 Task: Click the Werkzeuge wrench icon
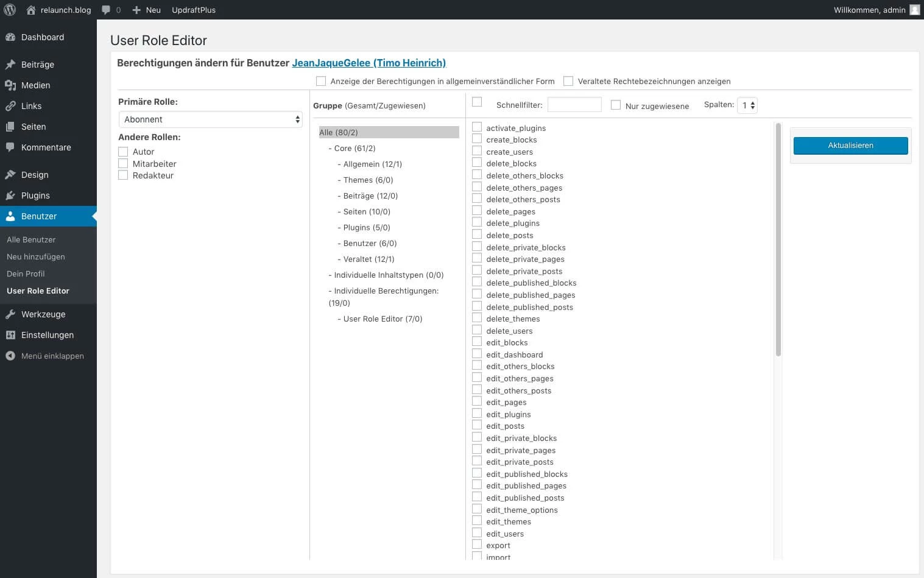point(10,314)
